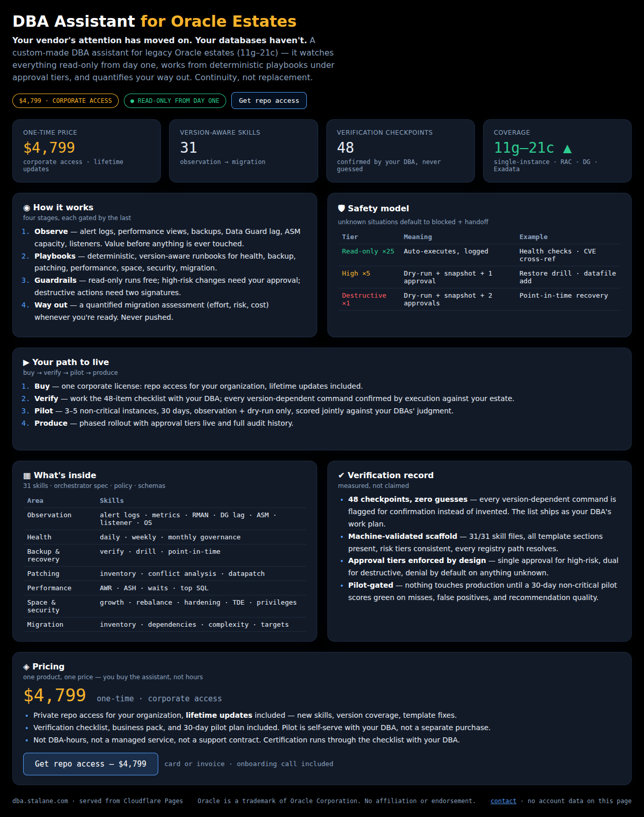Click the READ-ONLY FROM DAY ONE badge

click(175, 101)
